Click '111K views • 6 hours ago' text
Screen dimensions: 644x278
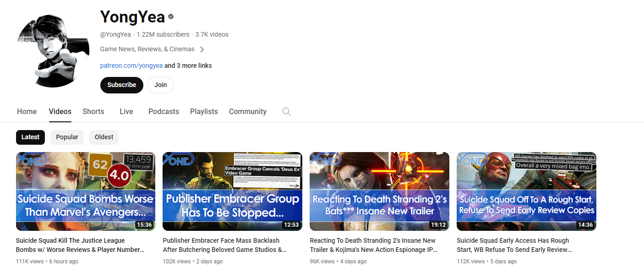47,262
